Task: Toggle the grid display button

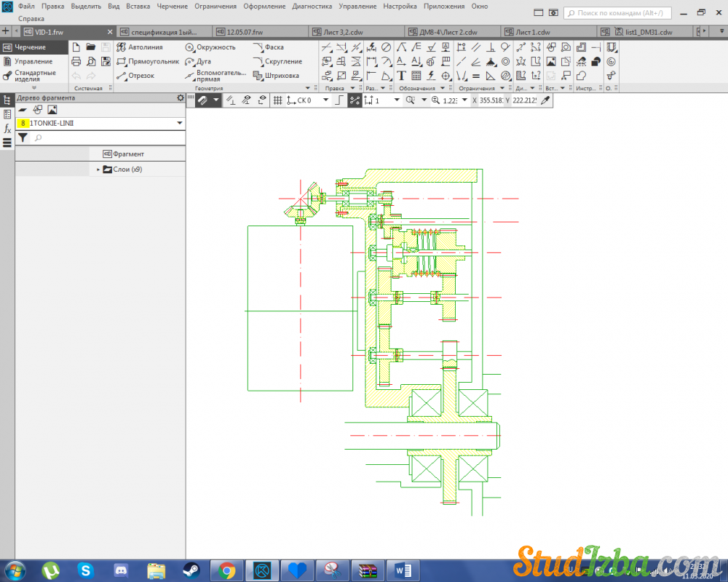Action: pyautogui.click(x=277, y=100)
